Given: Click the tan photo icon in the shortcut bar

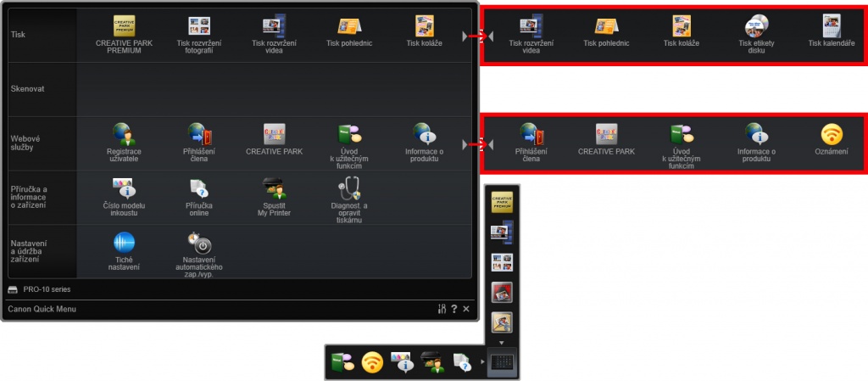Looking at the screenshot, I should pyautogui.click(x=502, y=322).
